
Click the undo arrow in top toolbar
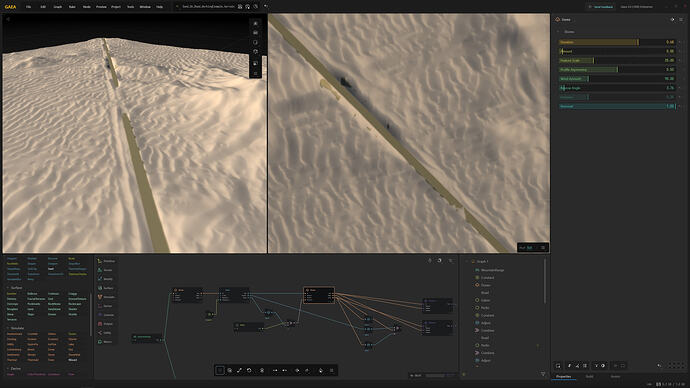pos(266,7)
